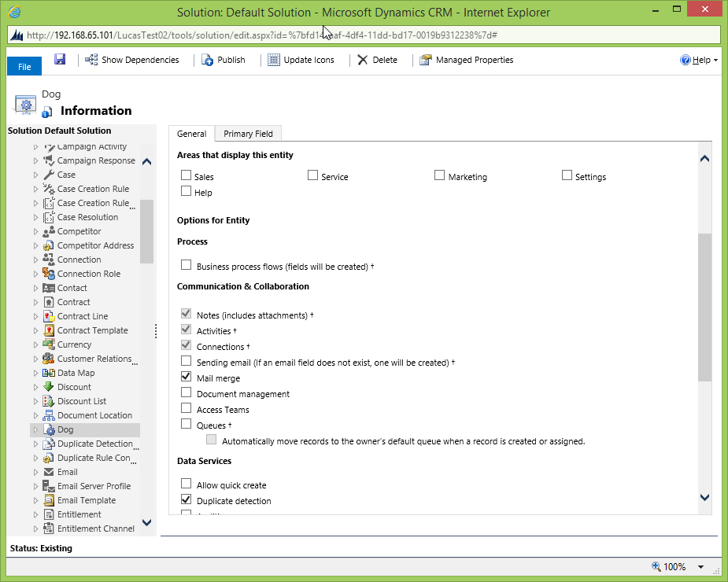Enable the Sales area checkbox
Image resolution: width=728 pixels, height=582 pixels.
coord(187,175)
